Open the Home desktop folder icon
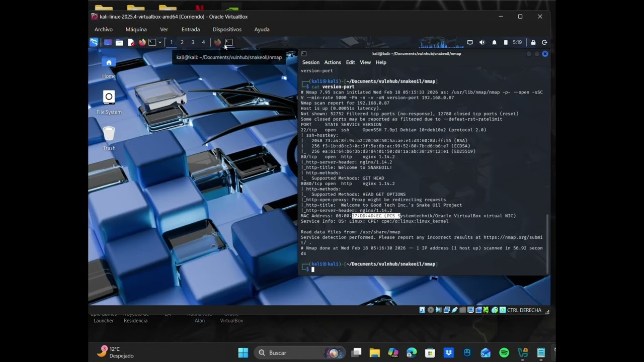 pos(109,67)
